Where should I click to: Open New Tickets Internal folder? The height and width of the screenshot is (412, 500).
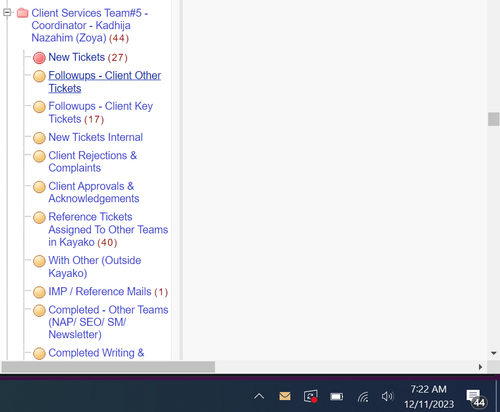pos(96,137)
